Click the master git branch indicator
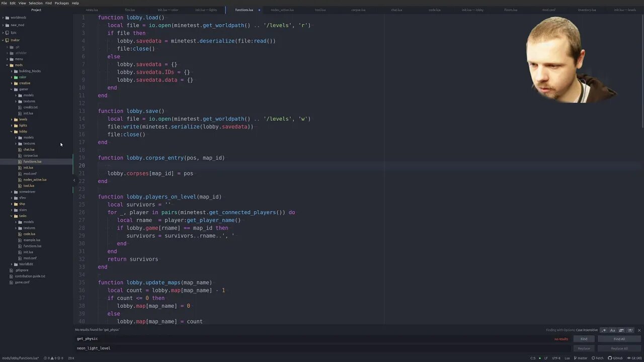The image size is (644, 362). coord(581,358)
